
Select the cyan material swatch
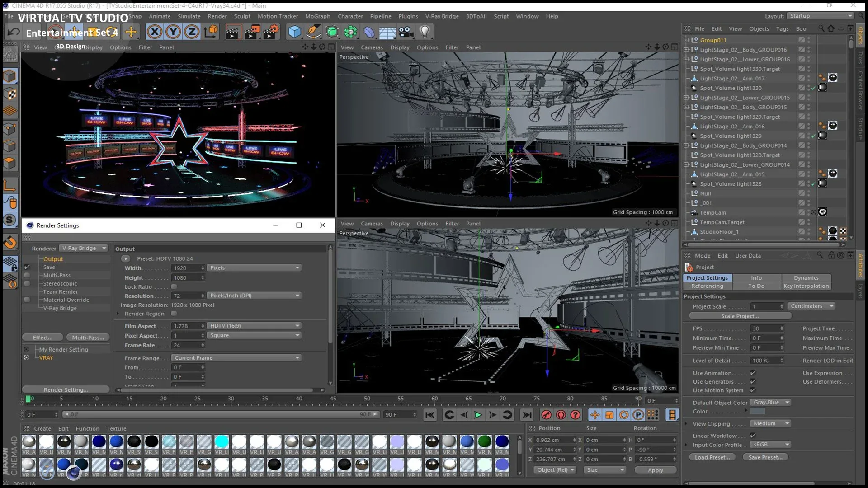222,441
